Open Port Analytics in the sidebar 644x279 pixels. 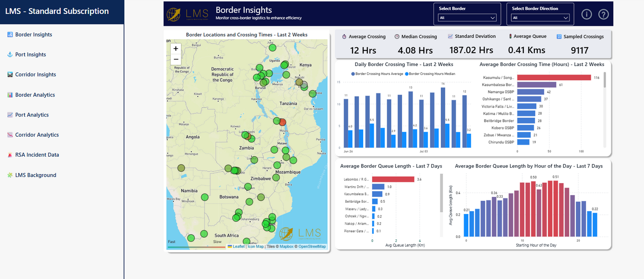click(32, 115)
